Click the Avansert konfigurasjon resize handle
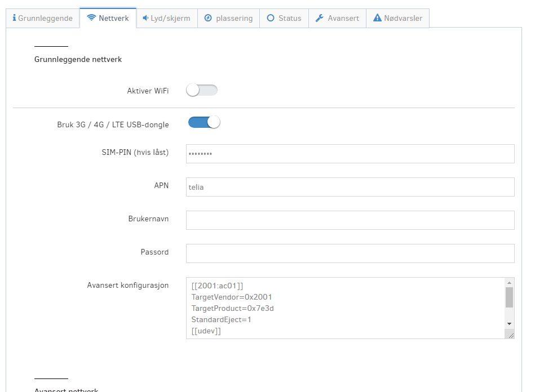Viewport: 535px width, 392px height. pyautogui.click(x=510, y=335)
